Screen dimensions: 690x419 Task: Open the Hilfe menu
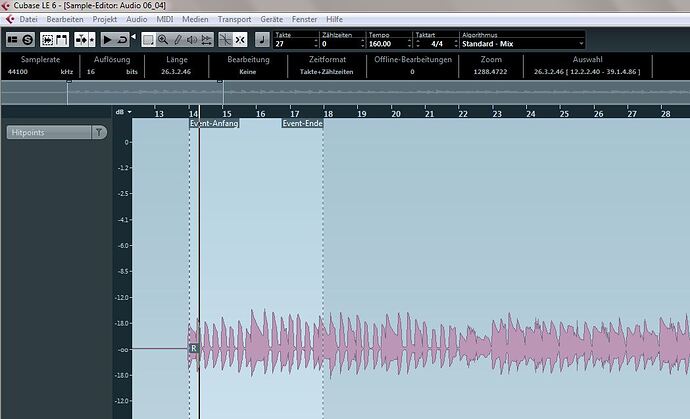[334, 19]
